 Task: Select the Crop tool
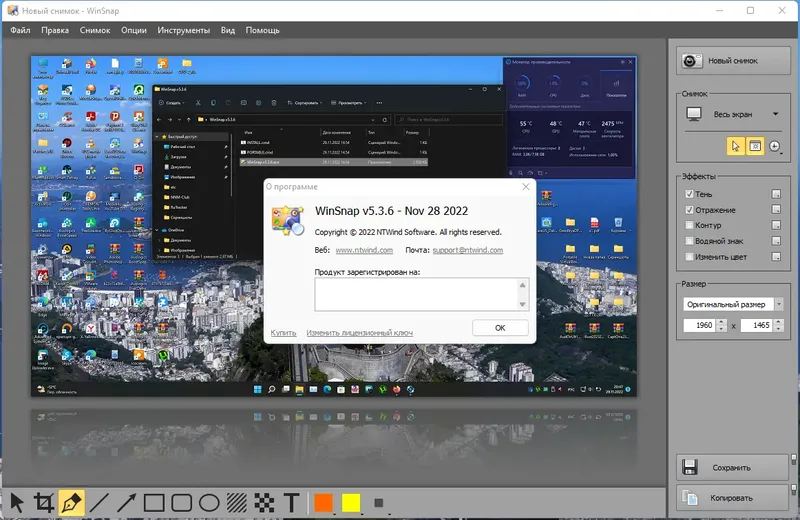click(44, 503)
